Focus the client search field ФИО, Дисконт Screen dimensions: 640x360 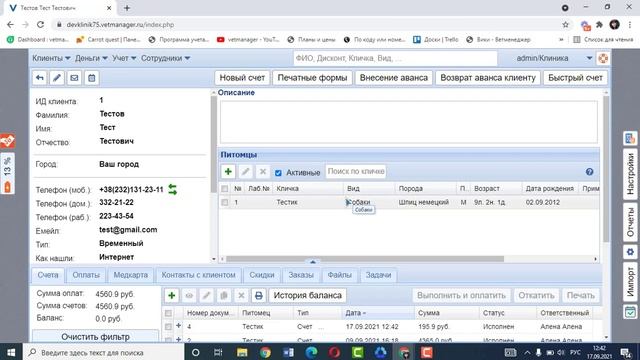(395, 58)
